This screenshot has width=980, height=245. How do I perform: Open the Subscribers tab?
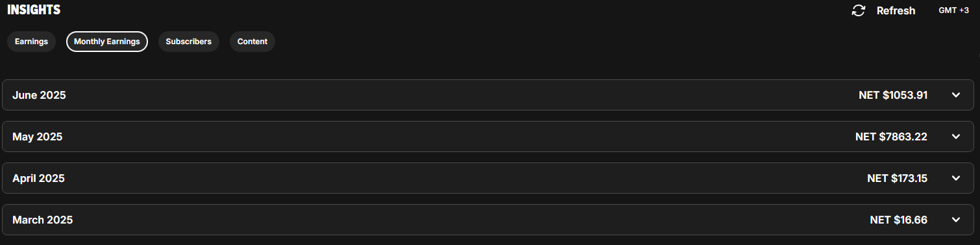pos(189,42)
